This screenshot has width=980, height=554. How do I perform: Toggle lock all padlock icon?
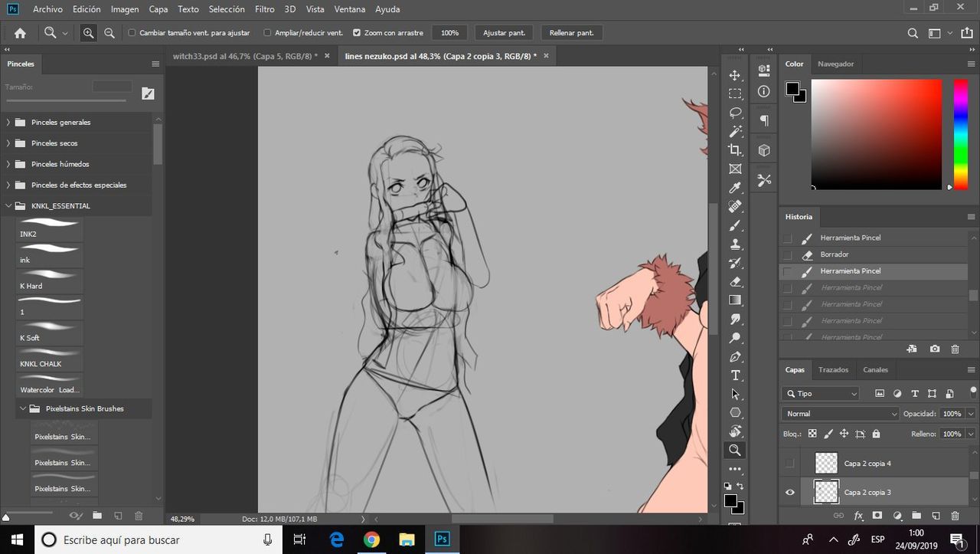point(876,434)
